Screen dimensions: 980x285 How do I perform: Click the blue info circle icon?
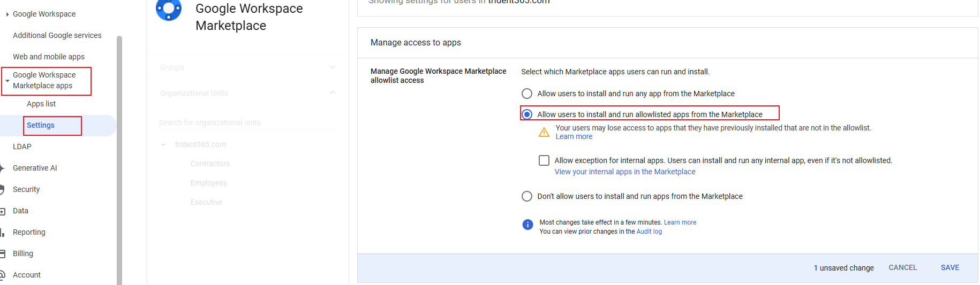pos(527,225)
